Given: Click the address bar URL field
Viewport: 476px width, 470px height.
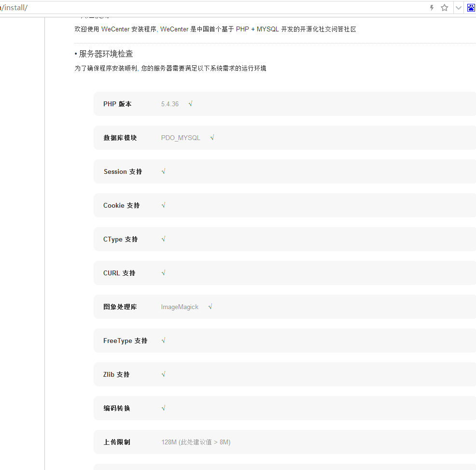Looking at the screenshot, I should coord(193,8).
